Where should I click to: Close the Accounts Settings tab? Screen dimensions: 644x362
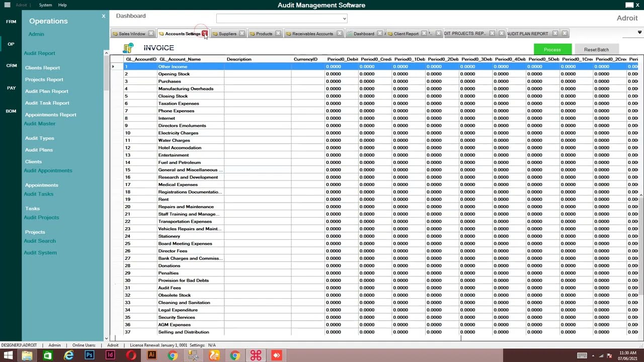point(205,34)
